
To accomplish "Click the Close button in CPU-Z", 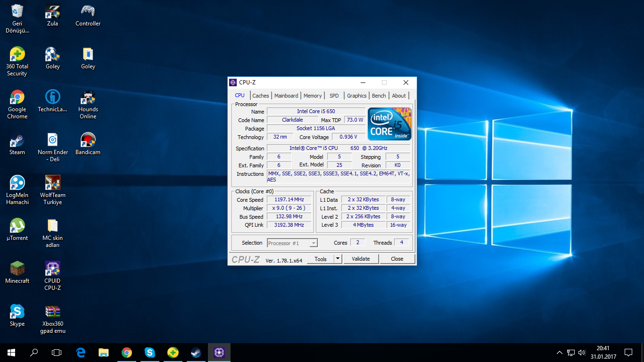I will tap(397, 259).
